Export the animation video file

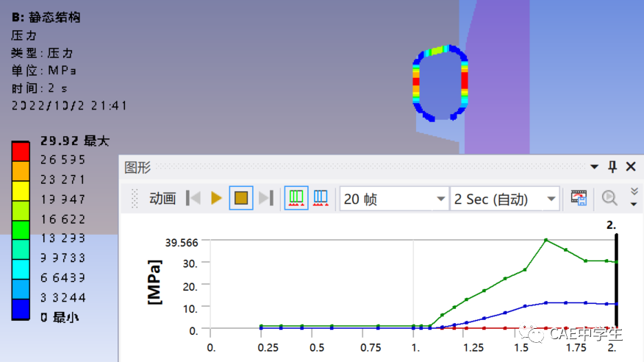coord(579,198)
